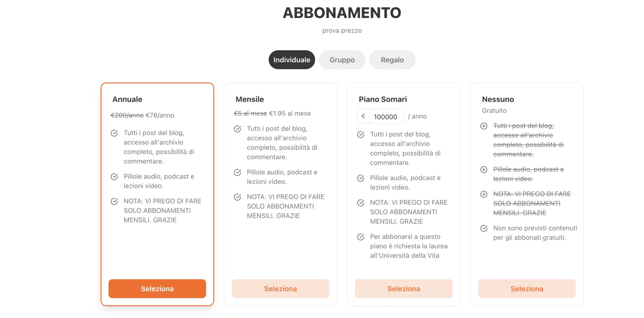This screenshot has height=318, width=644.
Task: Select the Mensile plan
Action: coord(280,289)
